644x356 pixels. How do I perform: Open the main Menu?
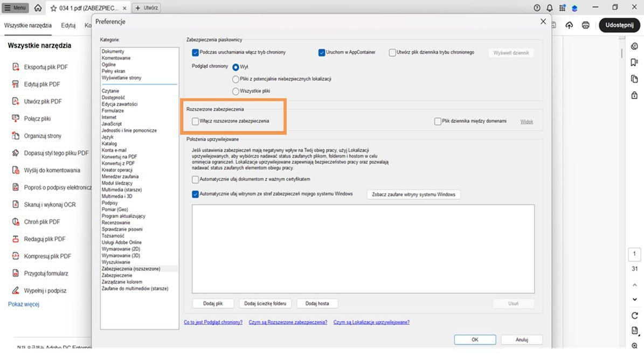(16, 8)
